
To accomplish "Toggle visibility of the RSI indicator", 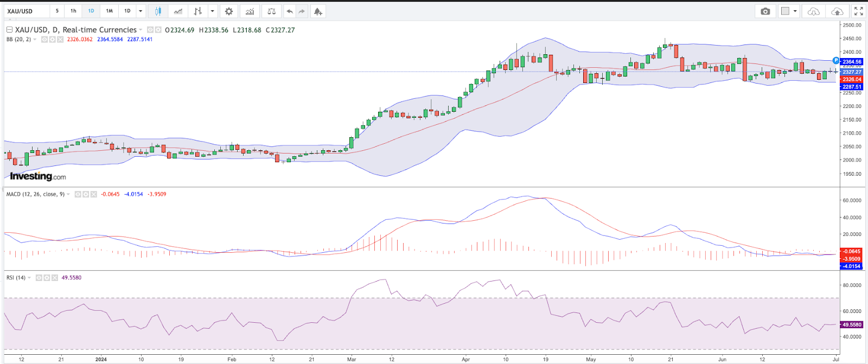I will (x=39, y=278).
